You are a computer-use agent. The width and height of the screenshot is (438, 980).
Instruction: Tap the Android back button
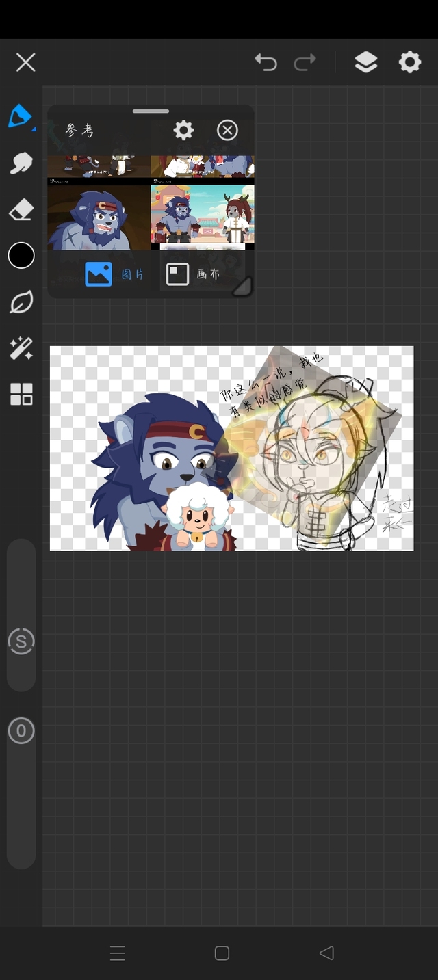click(x=326, y=953)
